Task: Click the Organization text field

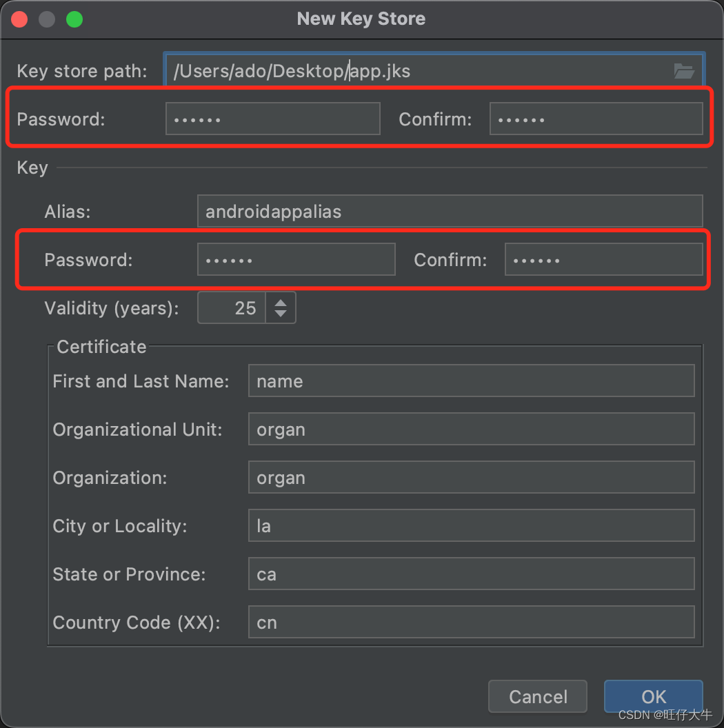Action: tap(471, 478)
